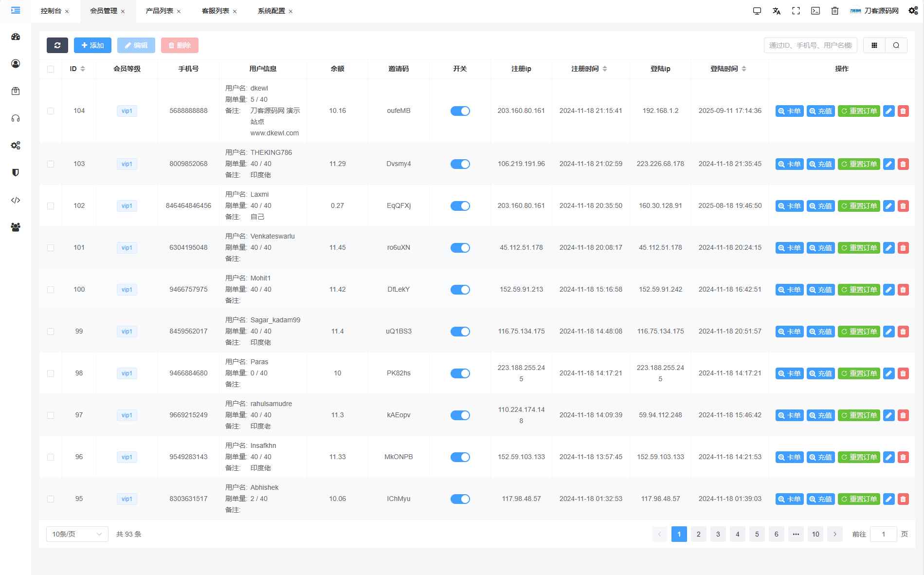Disable the switch for member ID 104
Viewport: 924px width, 575px height.
point(460,111)
